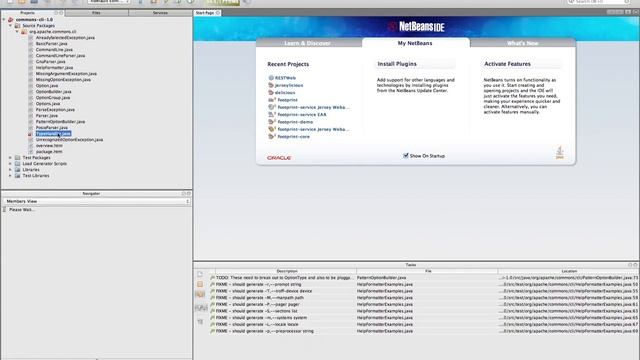Select OptionGroup.java file
The image size is (640, 360).
pos(53,98)
